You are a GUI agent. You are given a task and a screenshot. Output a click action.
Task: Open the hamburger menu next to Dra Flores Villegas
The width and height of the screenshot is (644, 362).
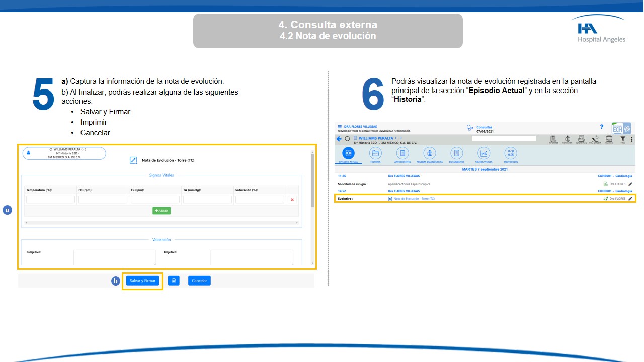[340, 127]
